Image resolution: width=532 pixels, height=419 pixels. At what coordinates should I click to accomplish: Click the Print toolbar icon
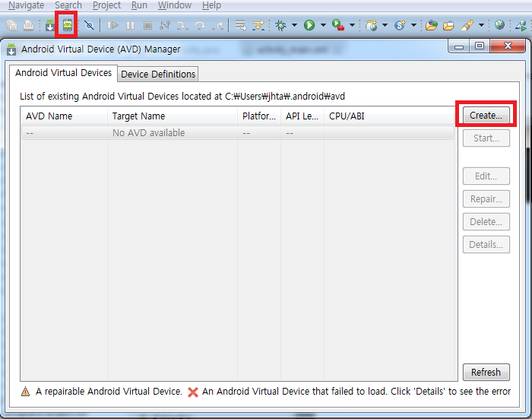pyautogui.click(x=29, y=25)
